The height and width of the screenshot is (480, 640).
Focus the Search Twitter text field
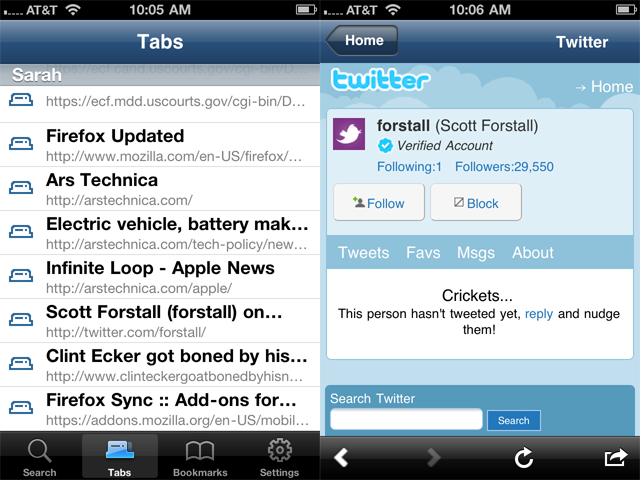pos(406,419)
